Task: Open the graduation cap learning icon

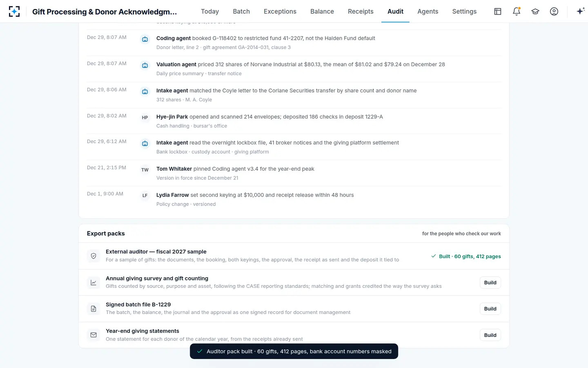Action: pyautogui.click(x=535, y=11)
